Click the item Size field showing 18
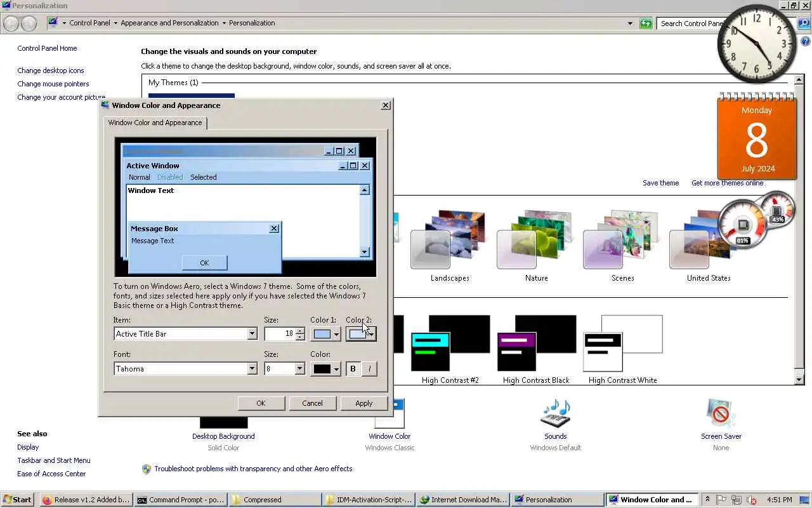 pyautogui.click(x=280, y=334)
